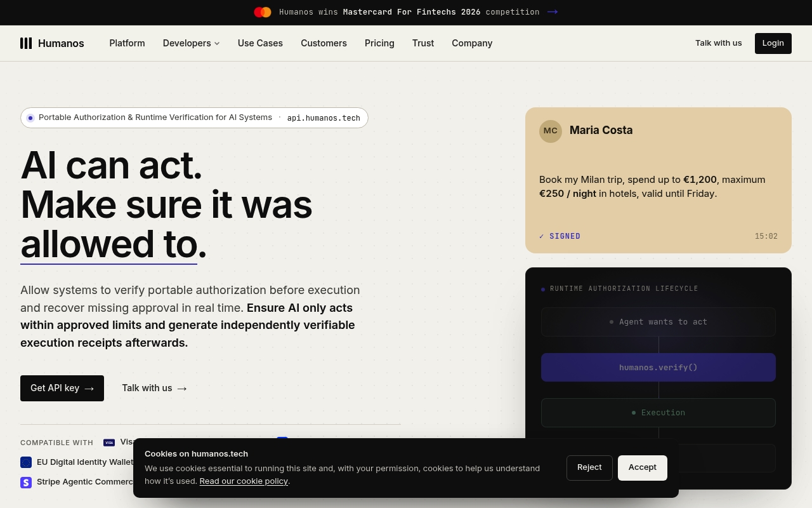Click the Mastercard logo in the banner

[263, 12]
